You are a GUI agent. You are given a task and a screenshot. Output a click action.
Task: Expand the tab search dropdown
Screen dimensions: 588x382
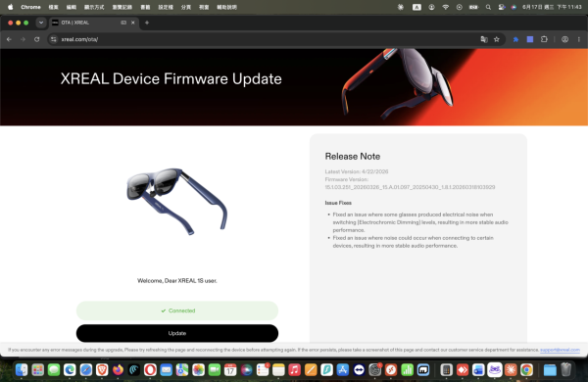coord(41,23)
